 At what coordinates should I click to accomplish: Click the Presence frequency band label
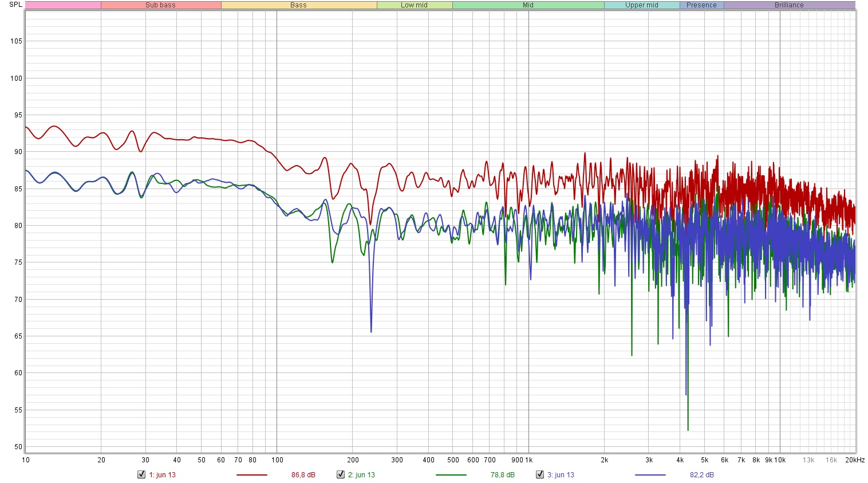701,5
